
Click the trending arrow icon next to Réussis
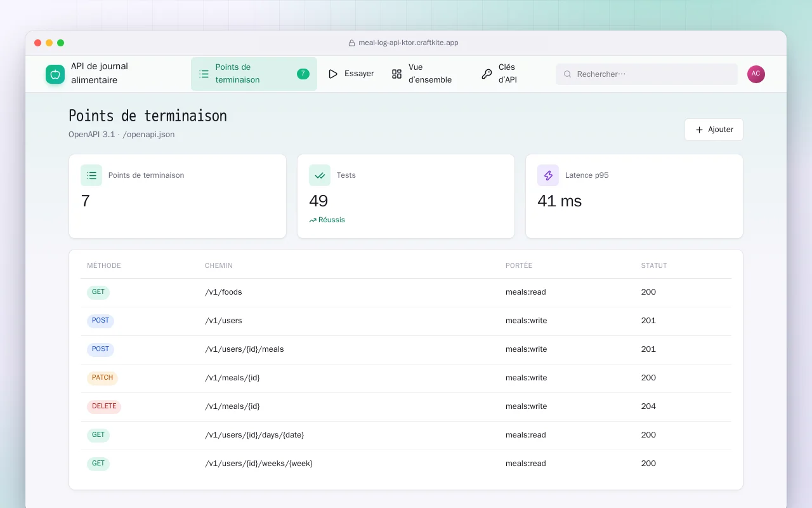click(313, 220)
